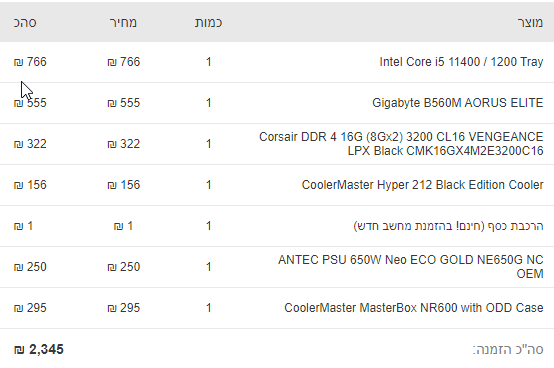Image resolution: width=554 pixels, height=368 pixels.
Task: Click the סהכ column header
Action: point(25,23)
